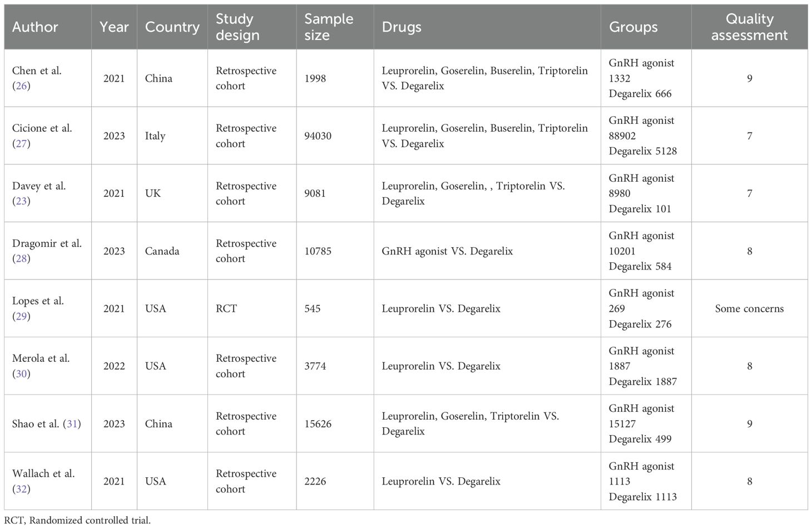812x529 pixels.
Task: Click the Author column header
Action: point(35,27)
